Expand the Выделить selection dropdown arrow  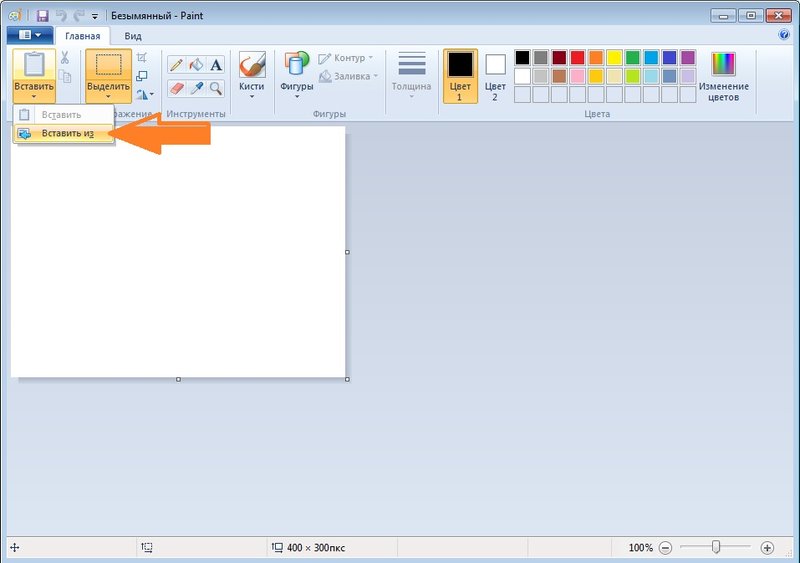coord(108,97)
